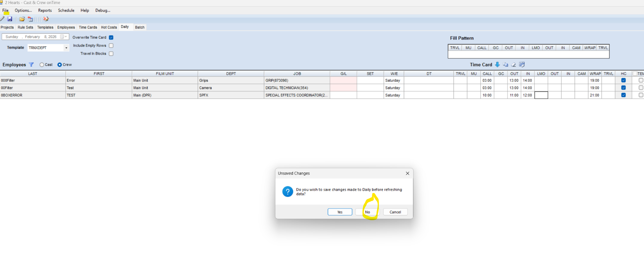Image resolution: width=644 pixels, height=254 pixels.
Task: Enable Travel In Blocks checkbox
Action: click(111, 54)
